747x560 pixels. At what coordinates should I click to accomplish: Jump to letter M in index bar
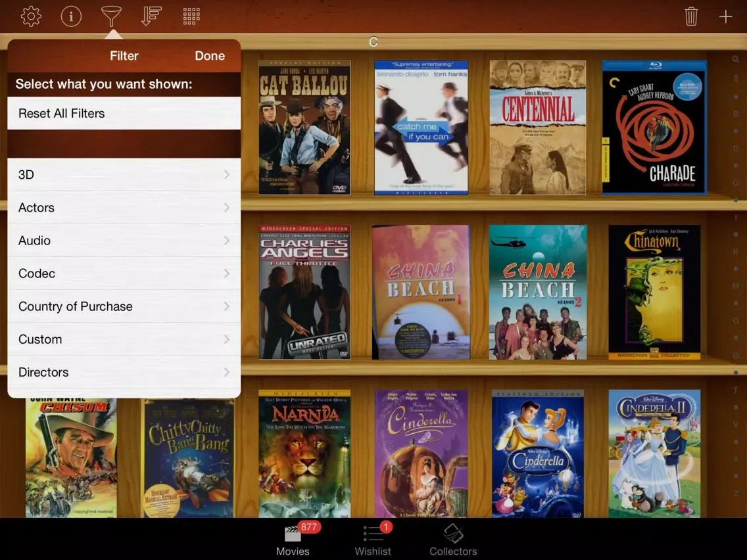(x=736, y=286)
